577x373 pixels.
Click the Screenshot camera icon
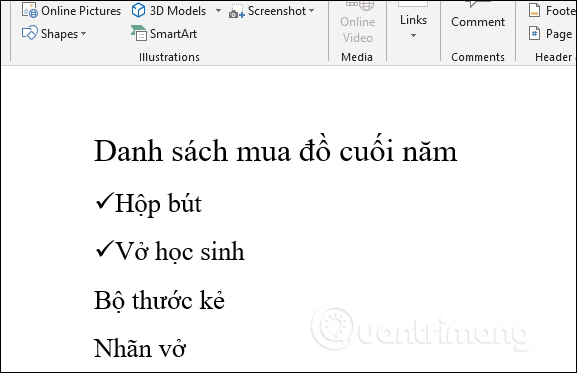click(237, 12)
